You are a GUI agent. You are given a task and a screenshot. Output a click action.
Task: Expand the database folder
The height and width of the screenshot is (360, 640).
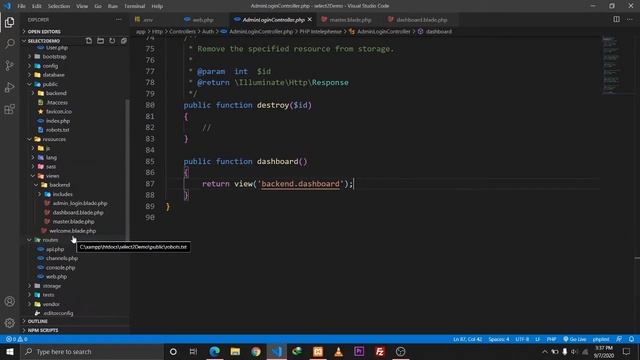coord(53,75)
